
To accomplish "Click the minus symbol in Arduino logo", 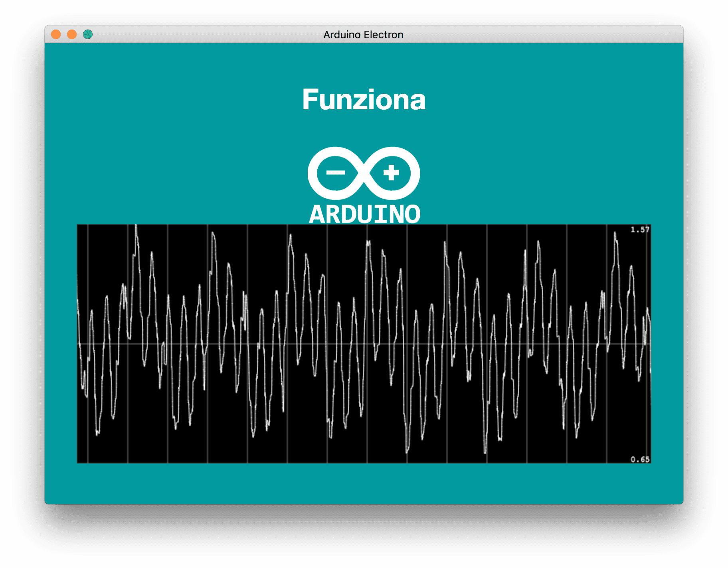I will point(335,173).
